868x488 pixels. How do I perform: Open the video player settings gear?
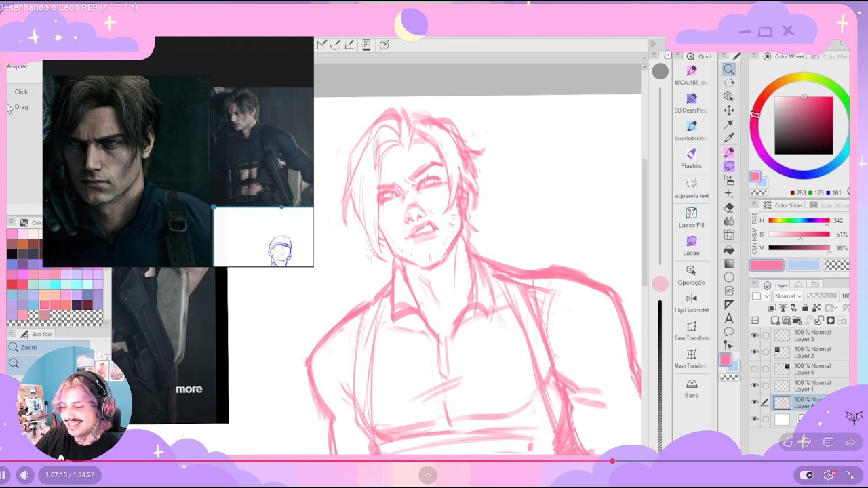click(829, 475)
